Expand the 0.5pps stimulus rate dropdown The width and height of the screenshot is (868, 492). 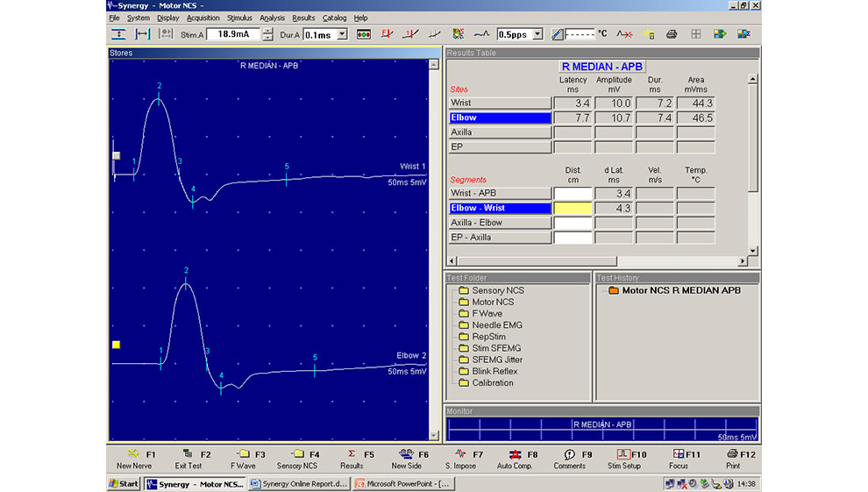tap(537, 34)
